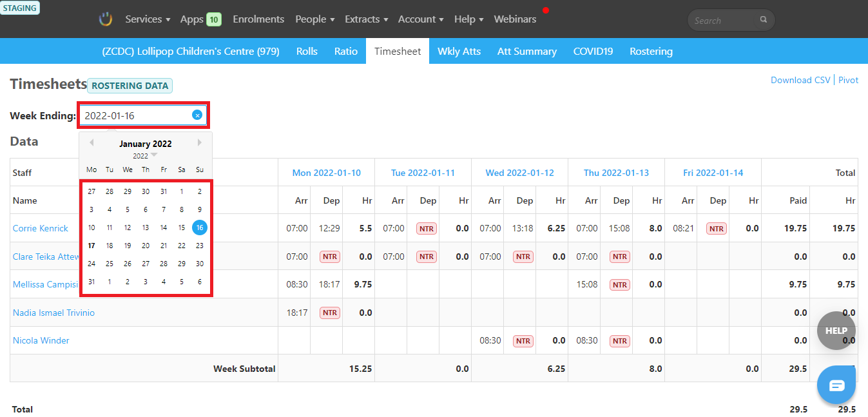Screen dimensions: 868x417
Task: Open the Services dropdown menu
Action: pyautogui.click(x=148, y=19)
